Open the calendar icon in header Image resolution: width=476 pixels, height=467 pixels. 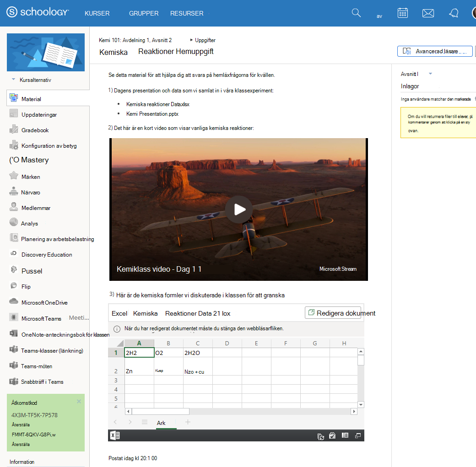pos(402,13)
